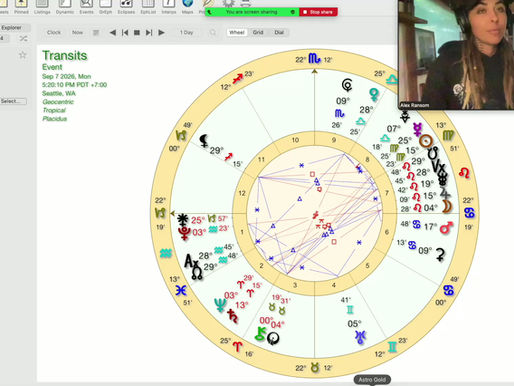Viewport: 514px width, 386px height.
Task: Click the 'Sep 7 2026, Mon' date text
Action: tap(66, 76)
